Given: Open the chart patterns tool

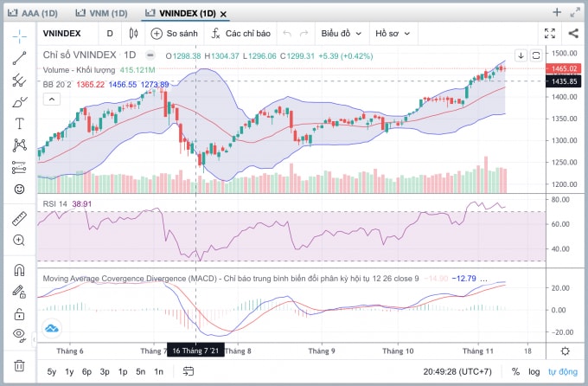Looking at the screenshot, I should point(19,145).
